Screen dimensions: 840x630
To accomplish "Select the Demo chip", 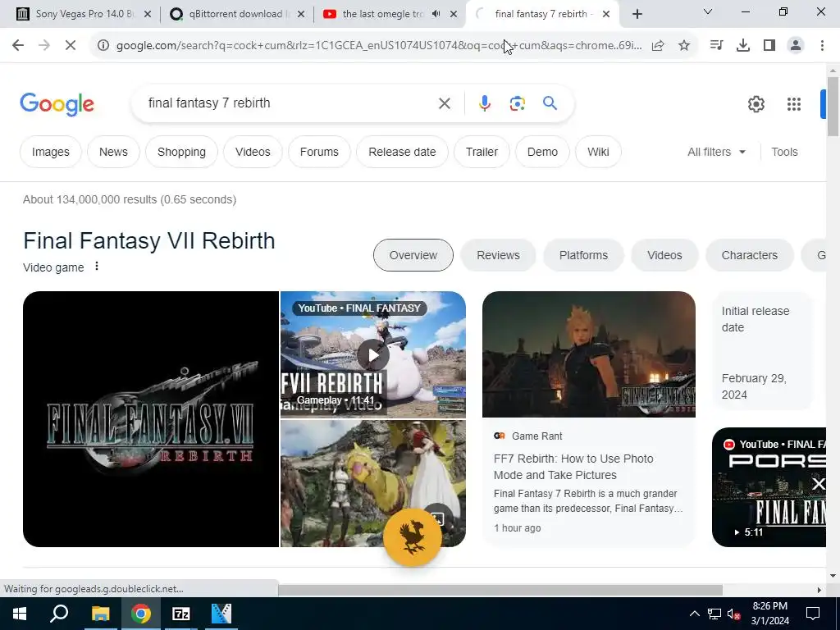I will (x=543, y=152).
